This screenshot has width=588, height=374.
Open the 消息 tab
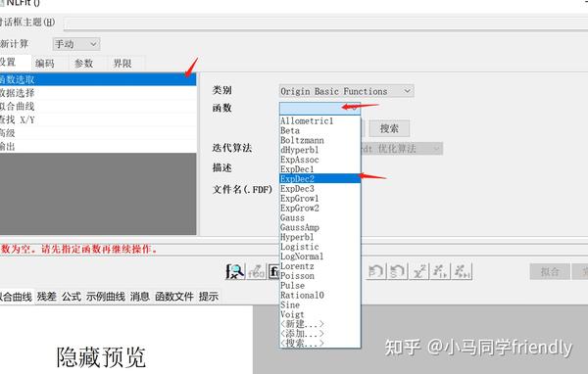(140, 297)
